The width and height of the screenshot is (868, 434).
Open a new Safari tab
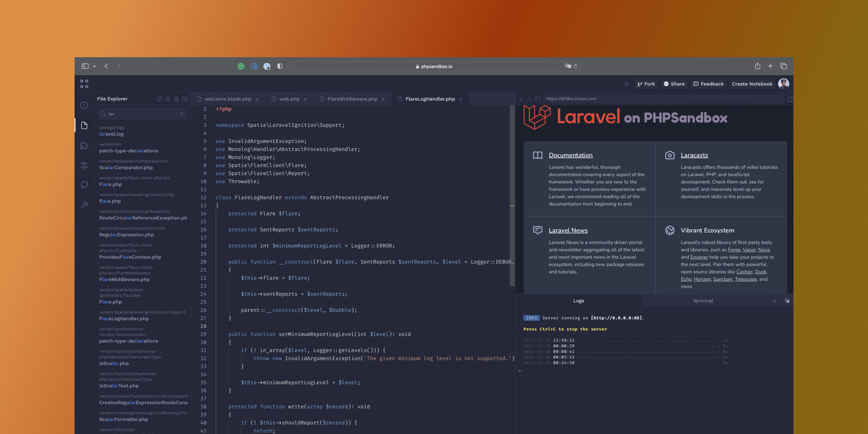[771, 66]
